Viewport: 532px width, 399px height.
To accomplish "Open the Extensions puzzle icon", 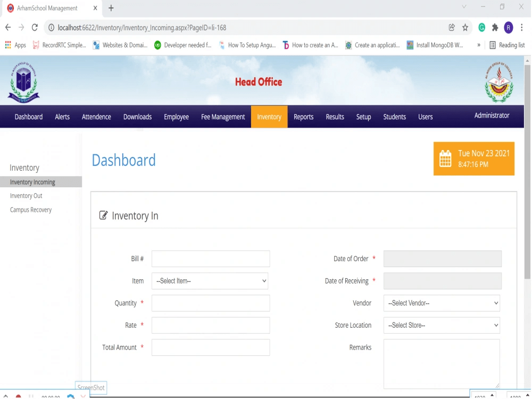I will coord(495,28).
